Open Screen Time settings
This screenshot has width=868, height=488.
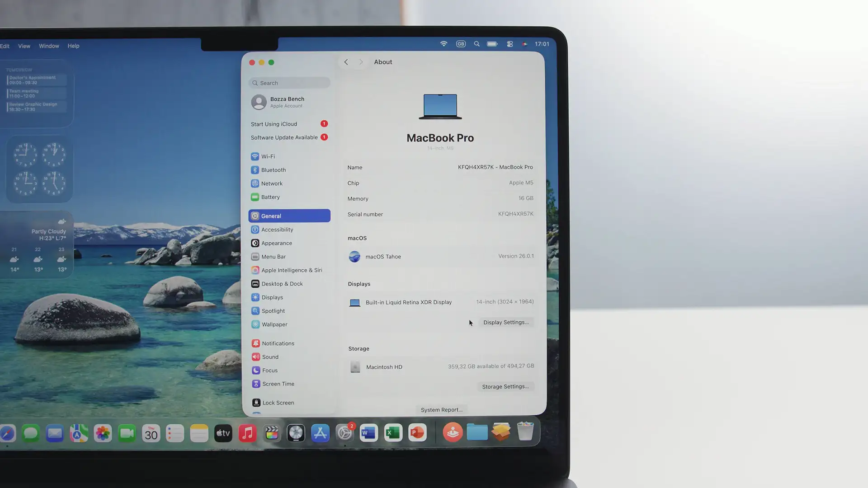click(278, 384)
